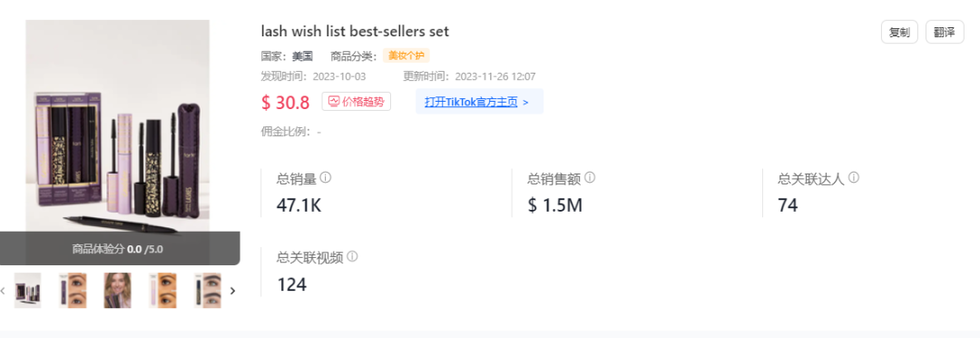Select the second eye comparison thumbnail
Image resolution: width=980 pixels, height=338 pixels.
(73, 291)
